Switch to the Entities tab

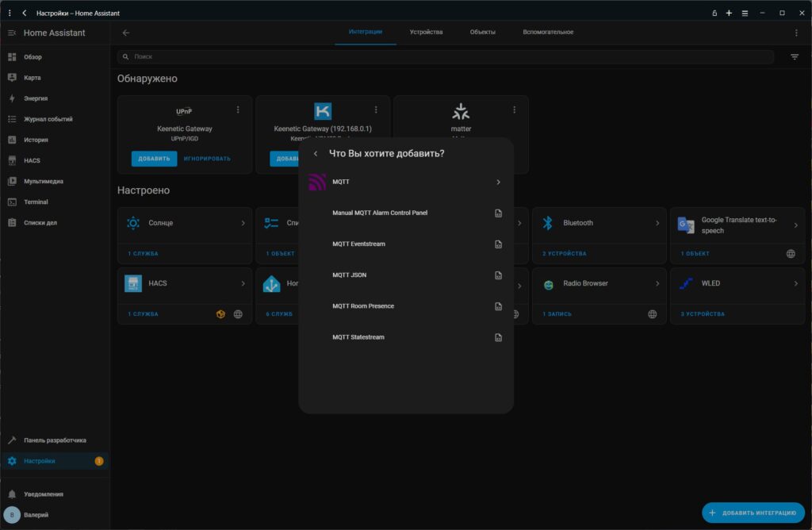point(482,33)
